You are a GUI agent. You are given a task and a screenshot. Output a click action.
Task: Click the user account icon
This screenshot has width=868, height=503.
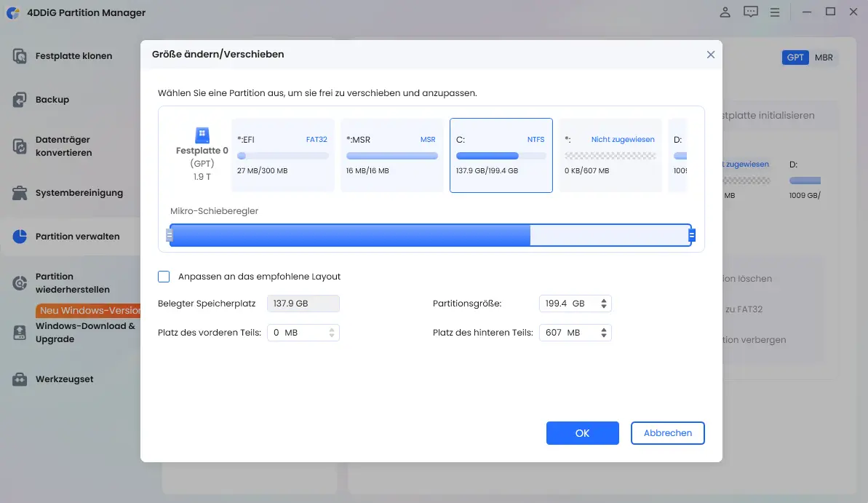[x=725, y=12]
